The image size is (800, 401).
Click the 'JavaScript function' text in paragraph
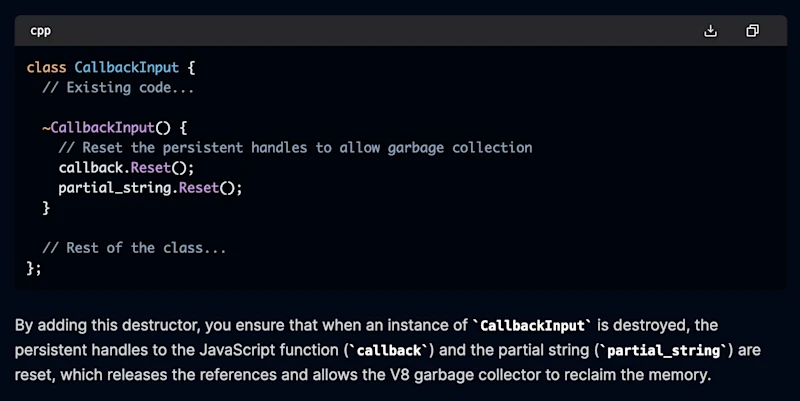[269, 350]
